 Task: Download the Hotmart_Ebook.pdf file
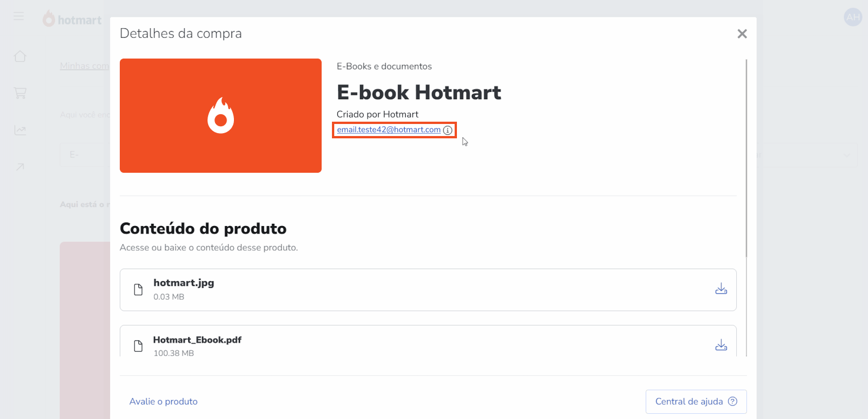[721, 345]
